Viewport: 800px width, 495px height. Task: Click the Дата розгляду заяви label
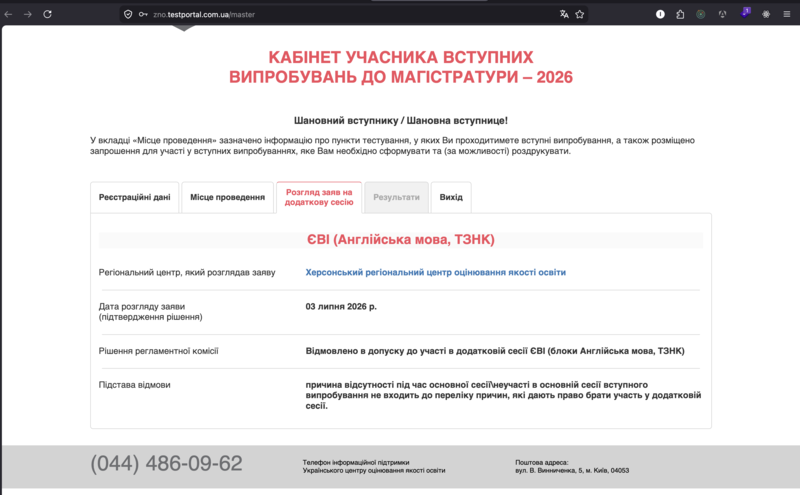[x=151, y=312]
